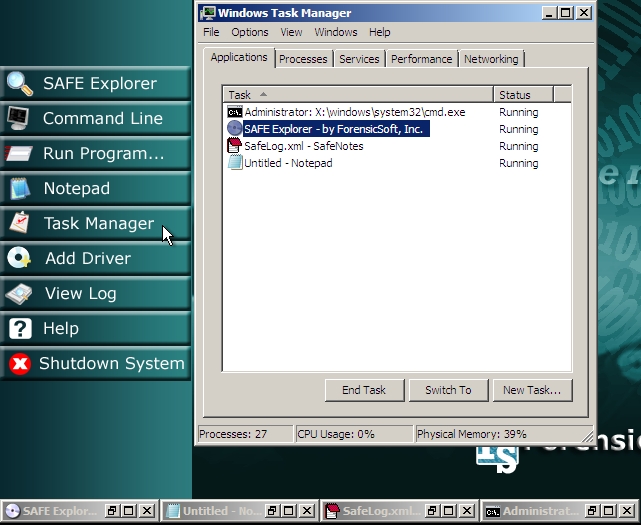Screen dimensions: 641x525
Task: Click the Windows Task Manager title bar icon
Action: tap(208, 13)
